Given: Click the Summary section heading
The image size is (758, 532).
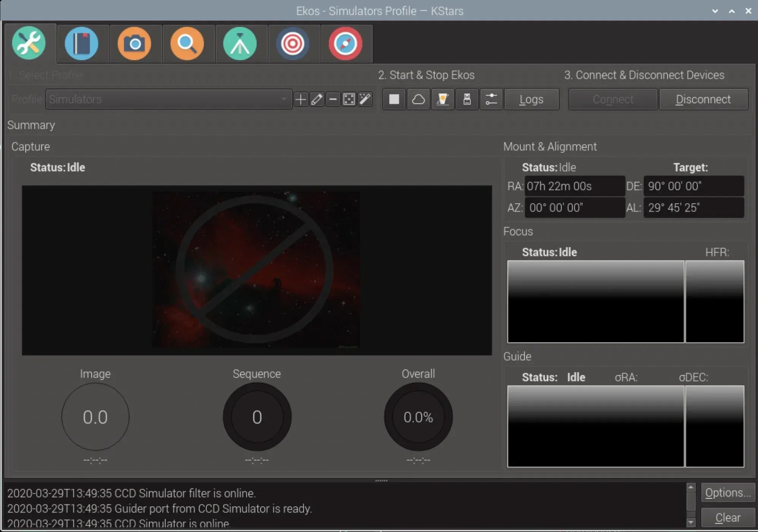Looking at the screenshot, I should coord(31,125).
